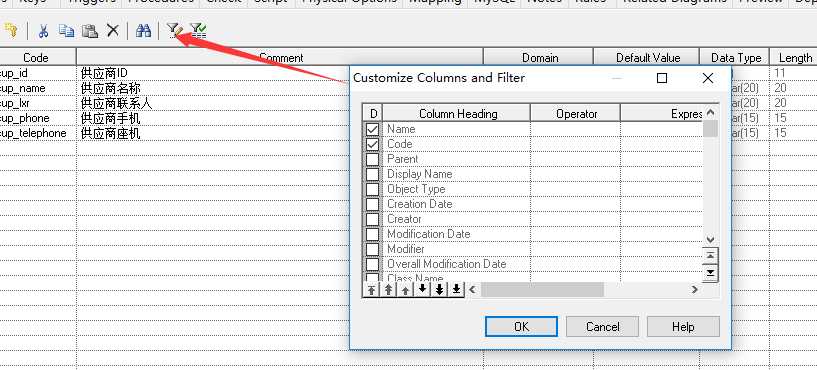The width and height of the screenshot is (817, 370).
Task: Click the Comment column header
Action: click(280, 57)
